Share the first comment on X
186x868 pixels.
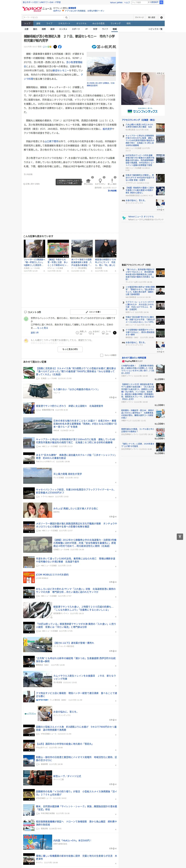(x=115, y=333)
